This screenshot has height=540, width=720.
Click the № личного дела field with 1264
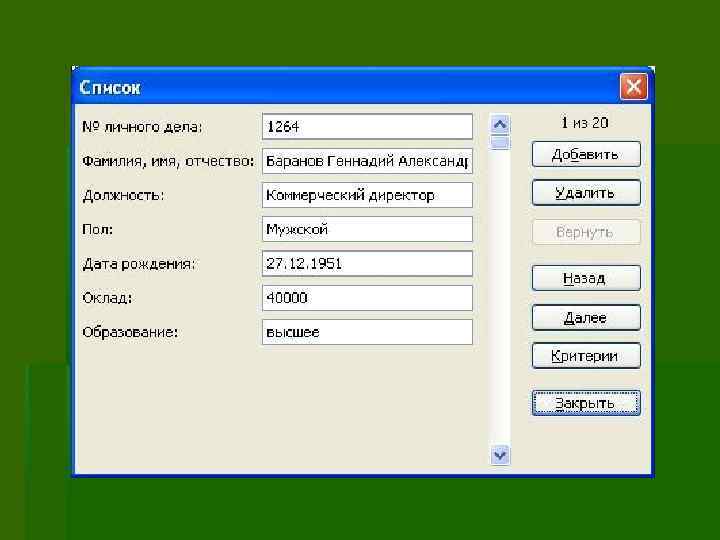click(367, 127)
